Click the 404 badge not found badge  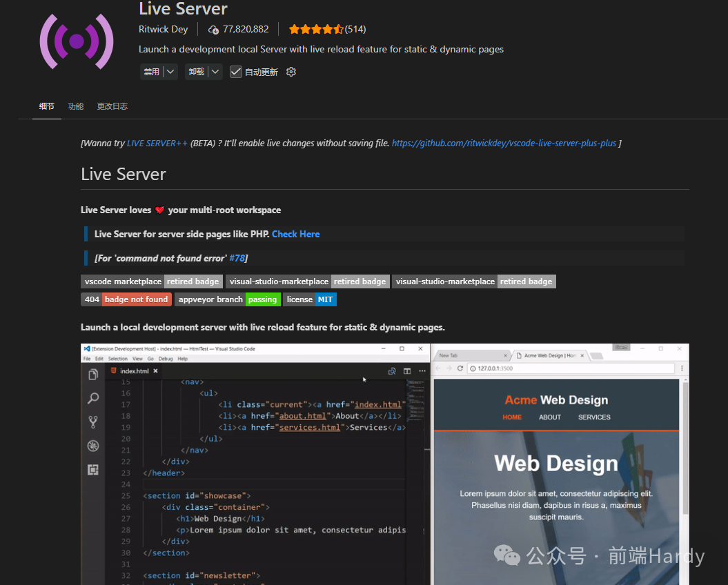point(126,299)
